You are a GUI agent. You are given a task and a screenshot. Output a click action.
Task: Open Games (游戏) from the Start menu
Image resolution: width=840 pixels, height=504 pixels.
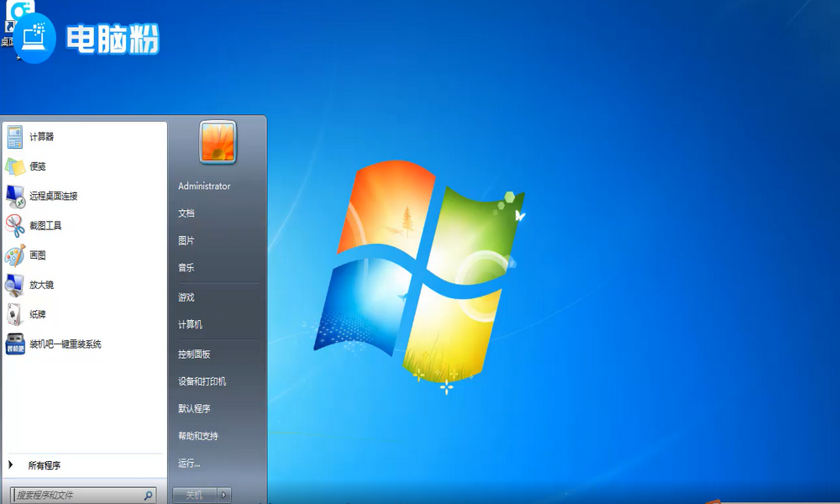[186, 297]
